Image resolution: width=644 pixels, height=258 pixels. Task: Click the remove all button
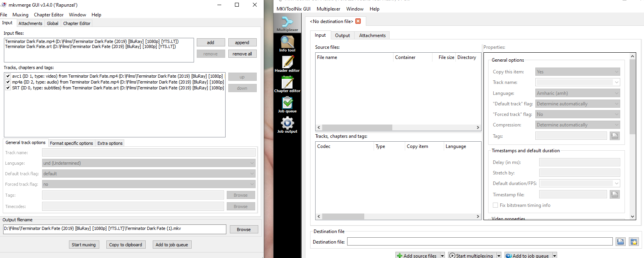[242, 54]
